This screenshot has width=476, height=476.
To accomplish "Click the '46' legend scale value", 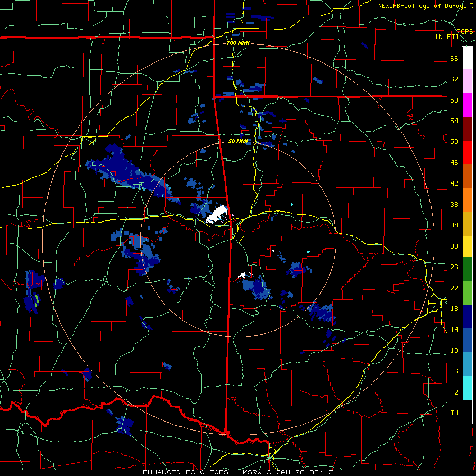I will 454,162.
